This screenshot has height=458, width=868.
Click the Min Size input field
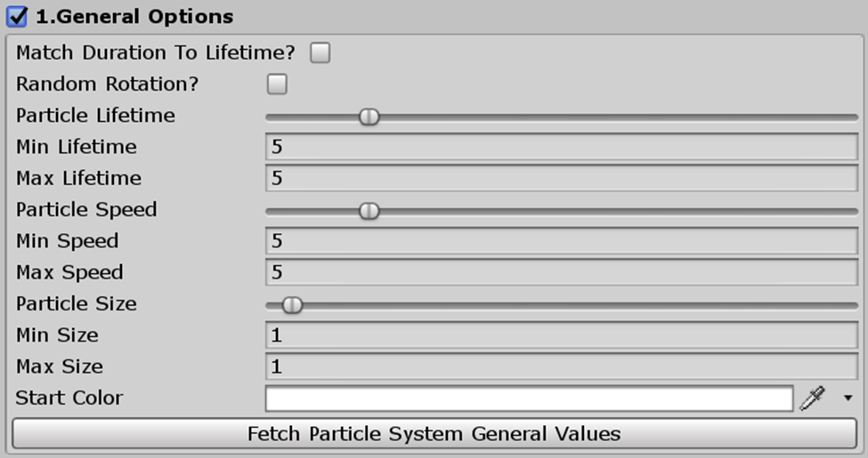(562, 335)
